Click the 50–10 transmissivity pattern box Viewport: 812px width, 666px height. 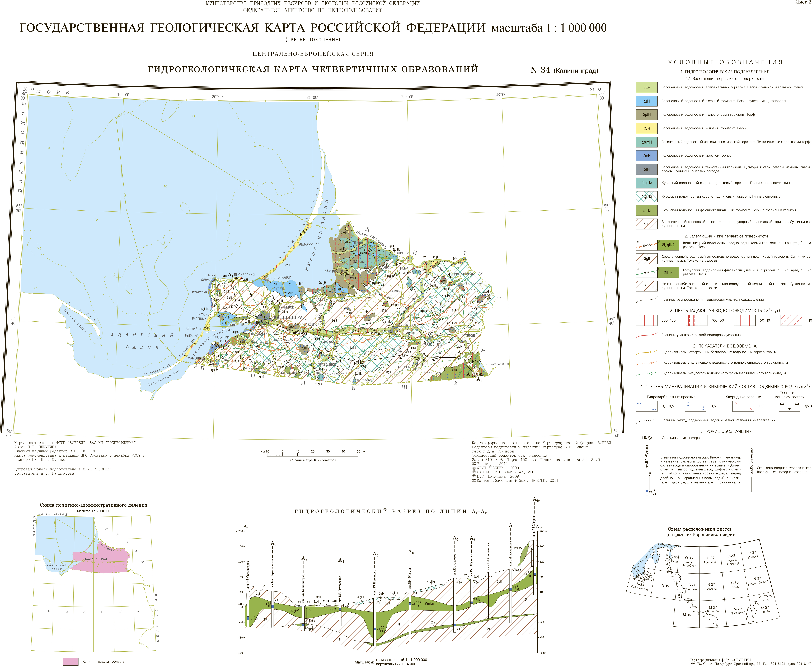745,320
